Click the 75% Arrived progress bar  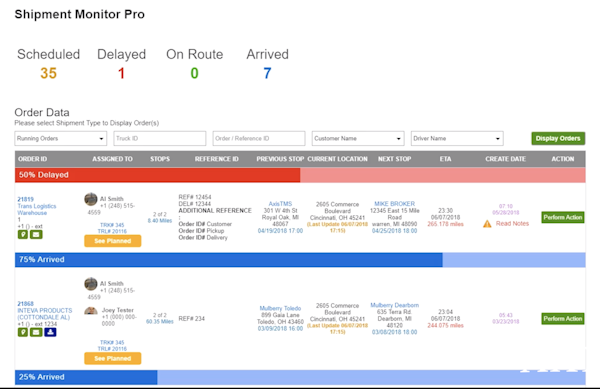coord(300,259)
